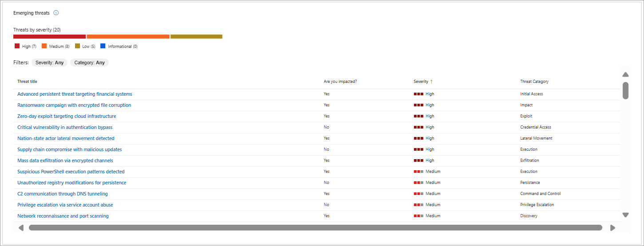Click the scroll left arrow

[21, 228]
